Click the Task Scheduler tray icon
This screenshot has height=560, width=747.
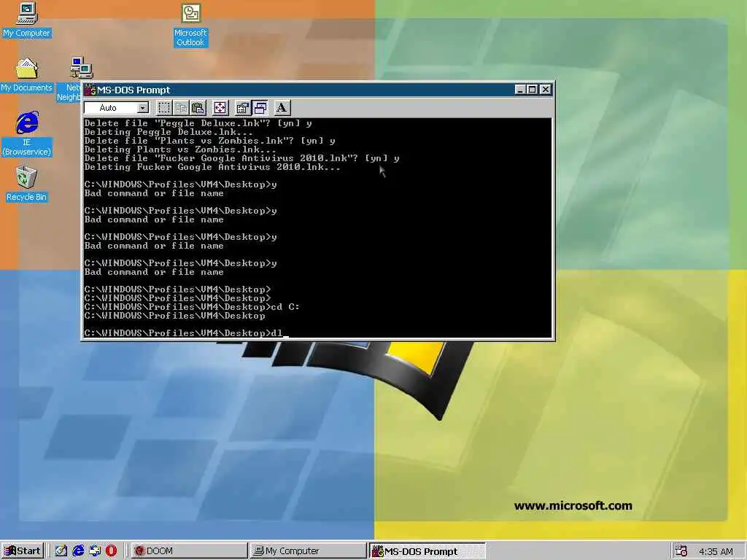(681, 551)
